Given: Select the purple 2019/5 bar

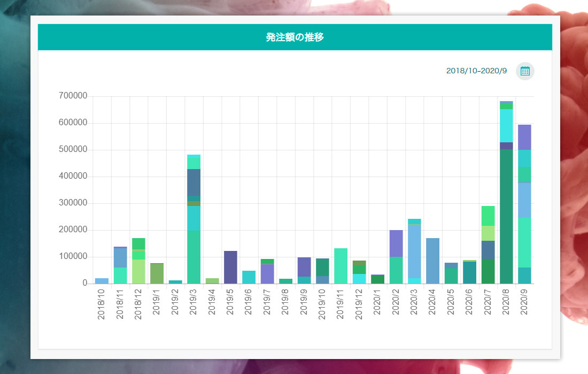Looking at the screenshot, I should tap(230, 268).
